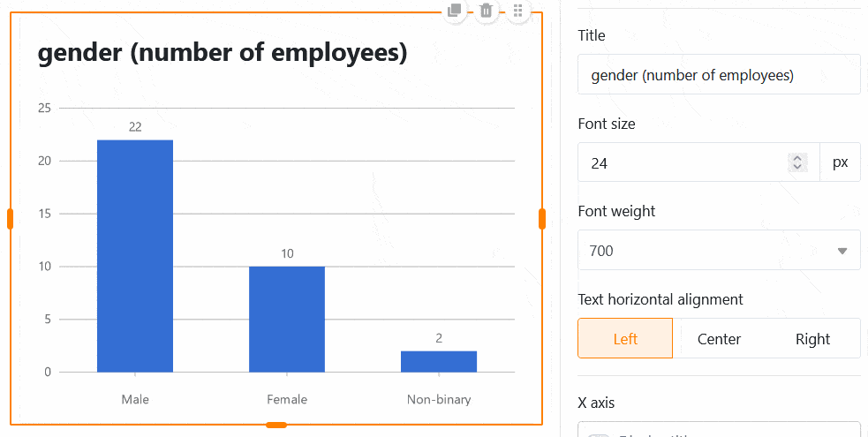
Task: Click the Male bar in the chart
Action: 135,256
